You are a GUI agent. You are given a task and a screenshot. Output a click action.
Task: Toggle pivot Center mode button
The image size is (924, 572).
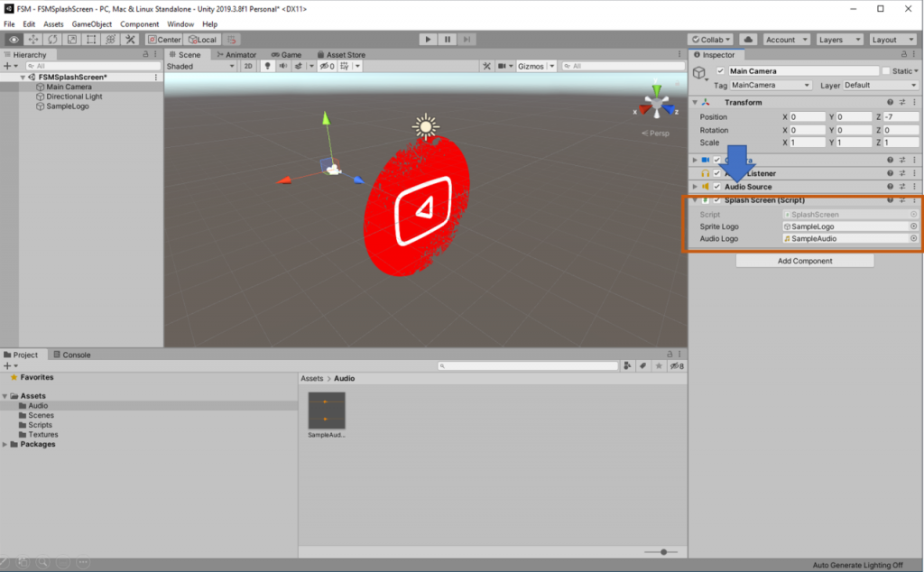164,40
